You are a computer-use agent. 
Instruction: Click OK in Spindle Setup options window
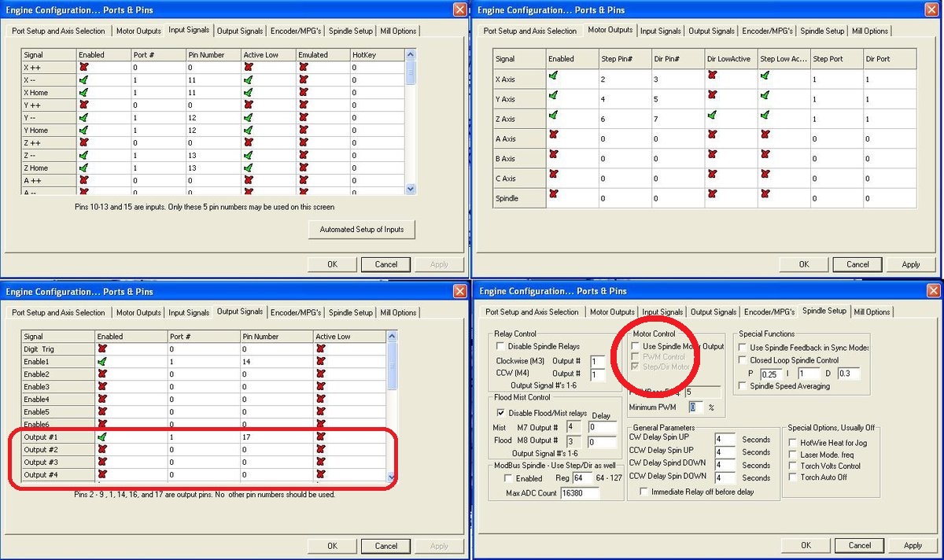coord(805,545)
